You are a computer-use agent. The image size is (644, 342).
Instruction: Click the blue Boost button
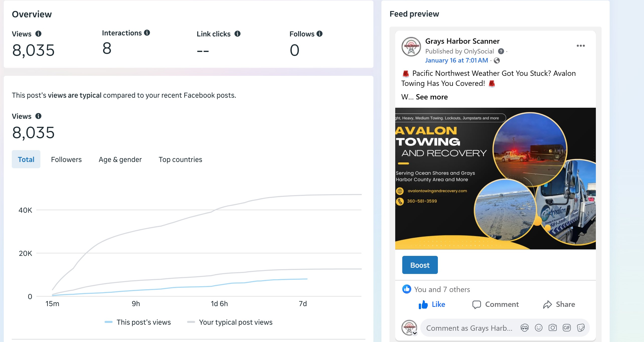coord(420,265)
